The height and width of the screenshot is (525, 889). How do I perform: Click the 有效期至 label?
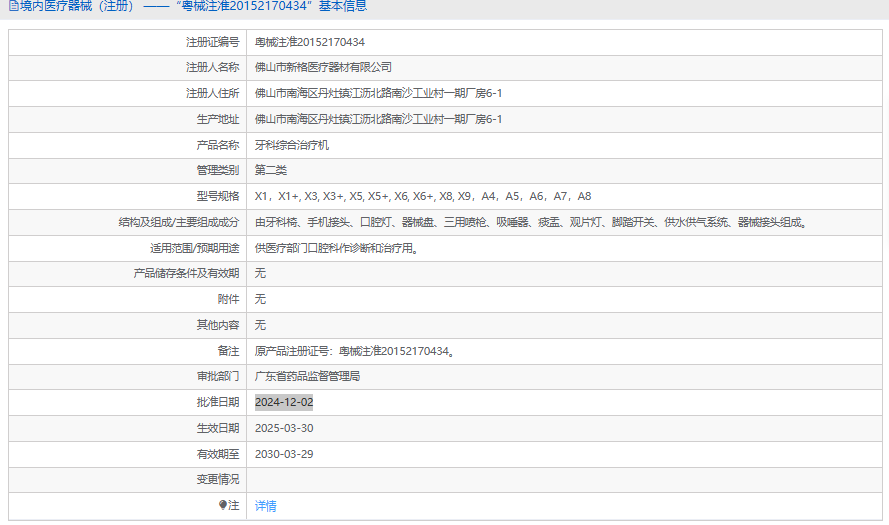(218, 455)
